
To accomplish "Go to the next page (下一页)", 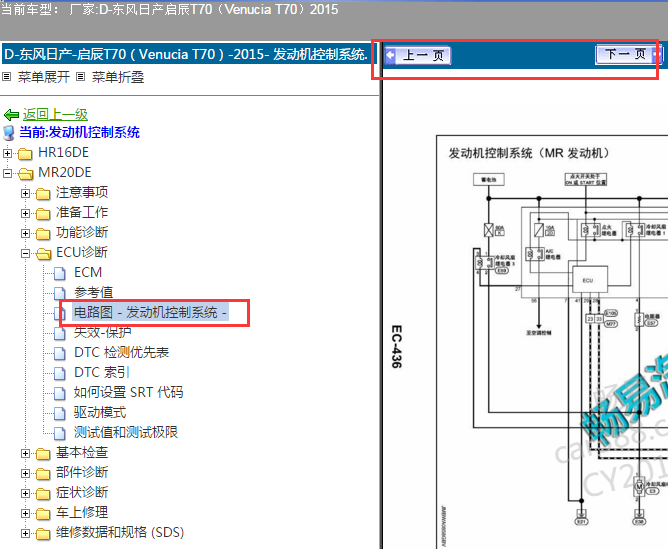I will click(629, 54).
